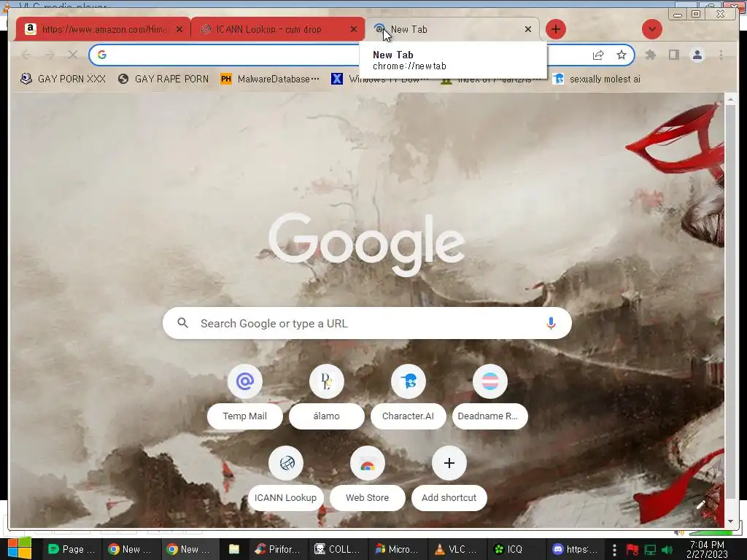The width and height of the screenshot is (747, 560).
Task: Switch to the Discord https:... taskbar item
Action: click(576, 549)
